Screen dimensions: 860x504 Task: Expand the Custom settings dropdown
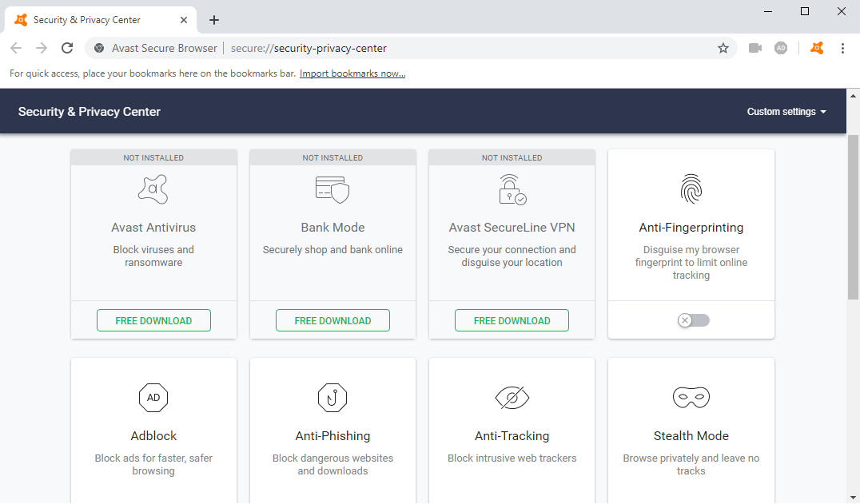point(786,112)
